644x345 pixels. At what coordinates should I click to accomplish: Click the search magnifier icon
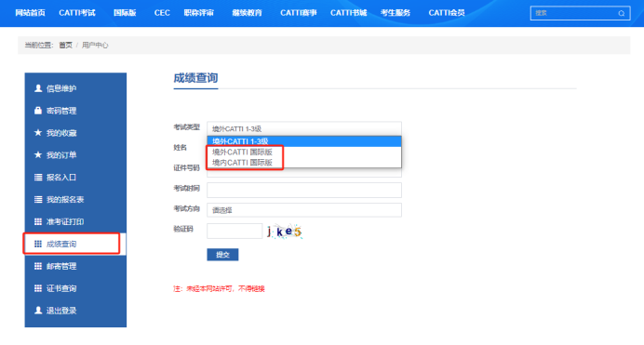coord(622,13)
